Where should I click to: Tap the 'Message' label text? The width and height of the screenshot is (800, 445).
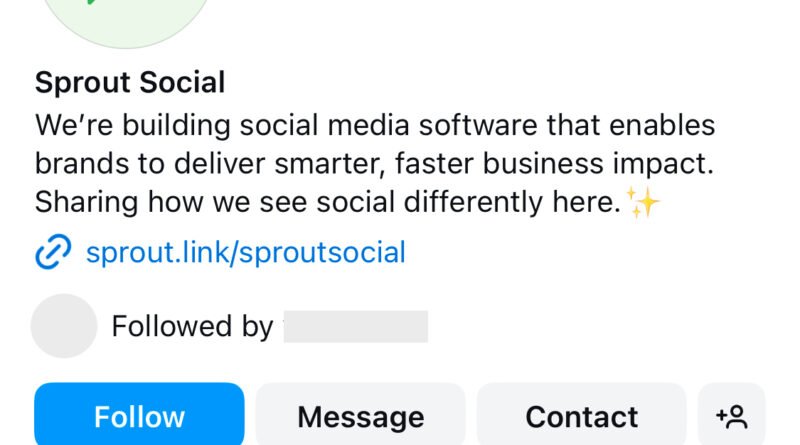360,416
